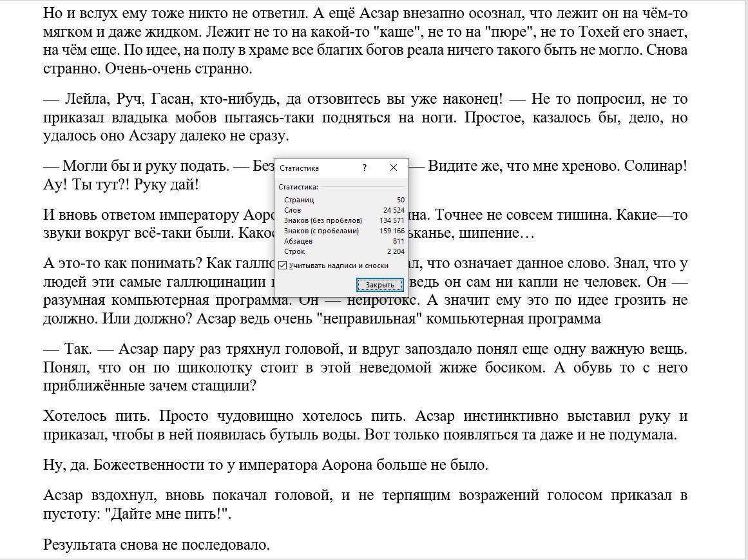The image size is (748, 560).
Task: Click the question mark help icon in Статистика dialog
Action: pyautogui.click(x=365, y=168)
